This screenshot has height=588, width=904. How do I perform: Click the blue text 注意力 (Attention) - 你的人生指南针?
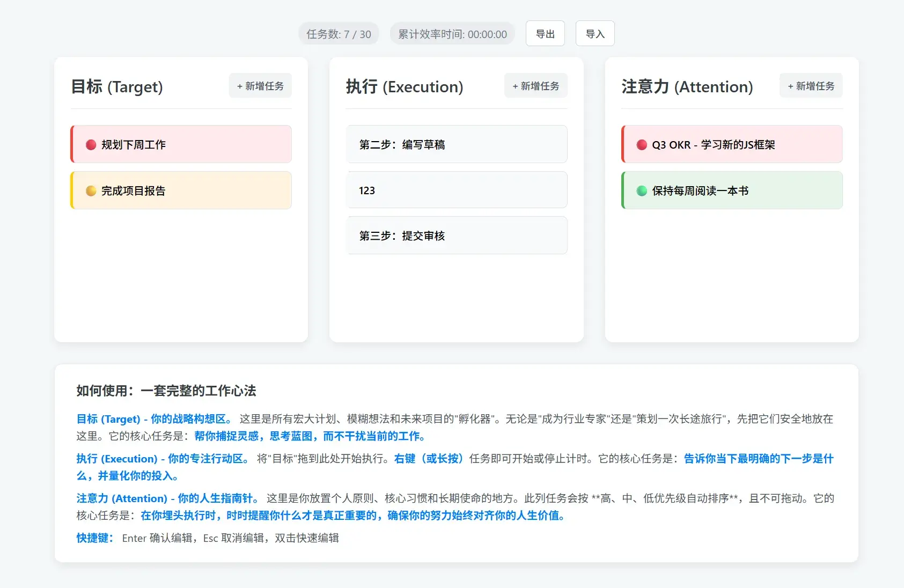pos(168,498)
